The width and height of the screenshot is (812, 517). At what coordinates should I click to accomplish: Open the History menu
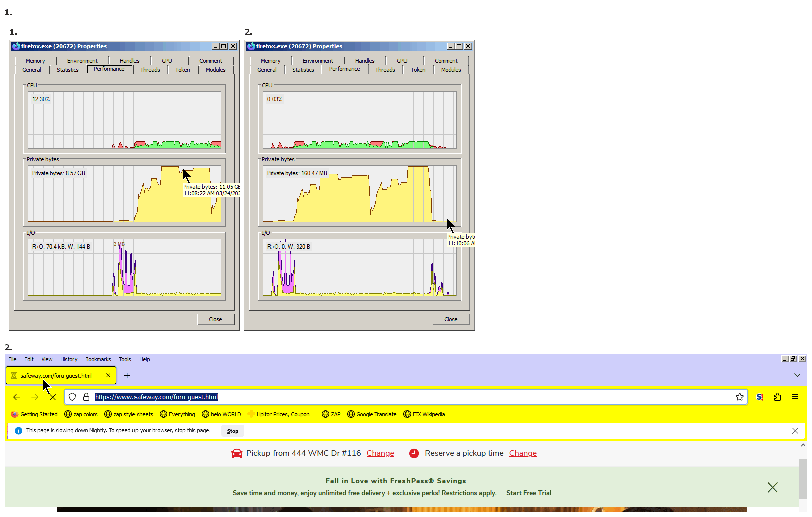[x=69, y=360]
